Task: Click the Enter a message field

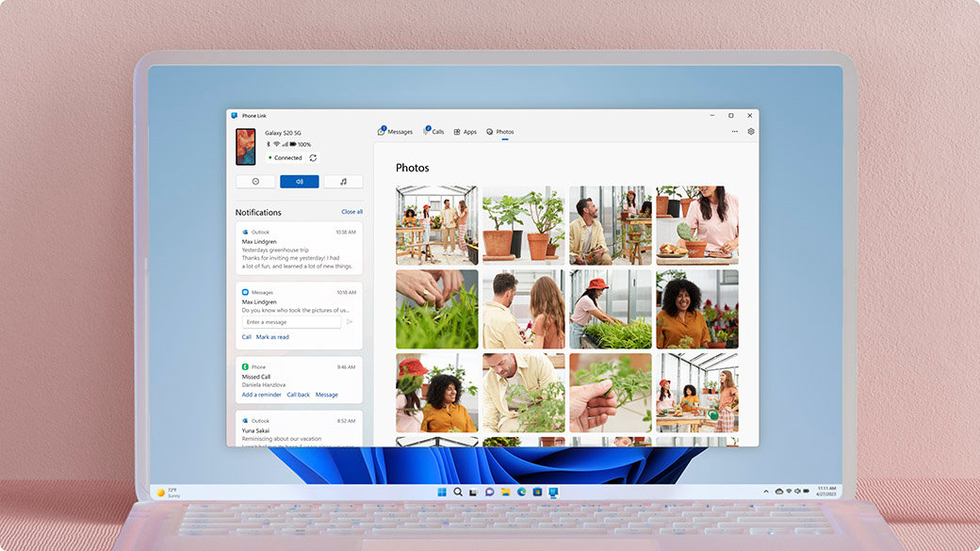Action: (x=291, y=322)
